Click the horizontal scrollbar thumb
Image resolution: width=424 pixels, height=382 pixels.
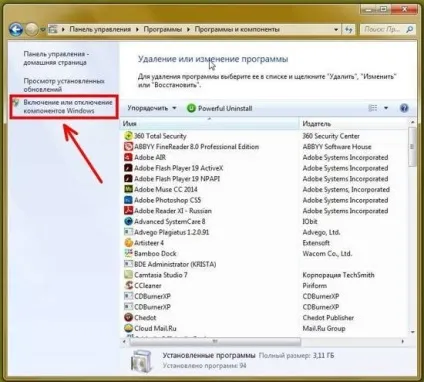coord(215,341)
